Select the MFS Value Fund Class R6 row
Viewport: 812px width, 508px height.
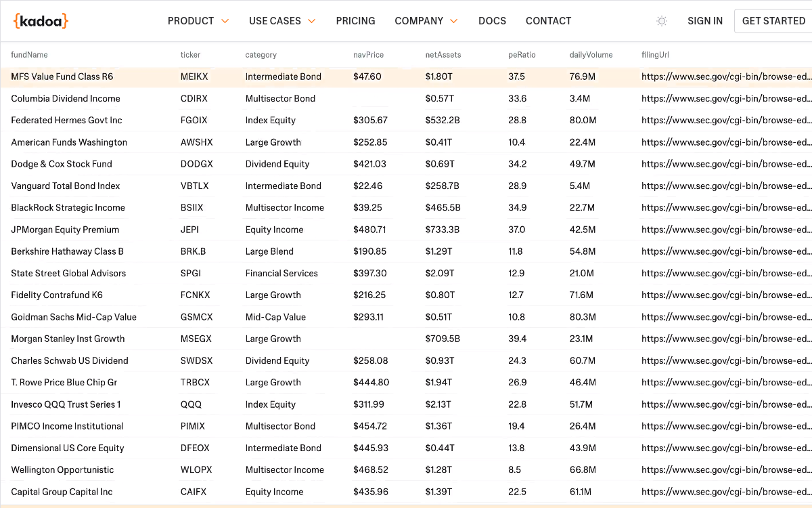(x=406, y=77)
